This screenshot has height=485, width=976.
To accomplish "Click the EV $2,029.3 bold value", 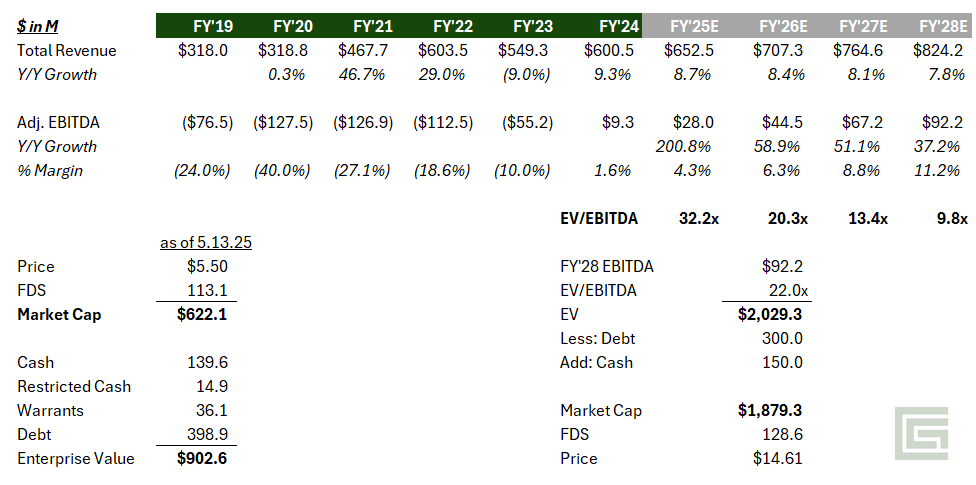I will pyautogui.click(x=770, y=314).
